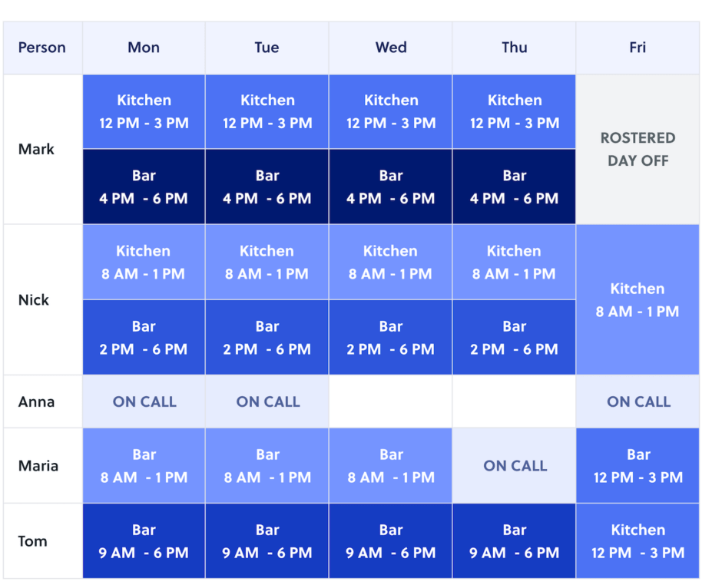722x588 pixels.
Task: Select Anna's Friday On Call cell
Action: point(638,401)
